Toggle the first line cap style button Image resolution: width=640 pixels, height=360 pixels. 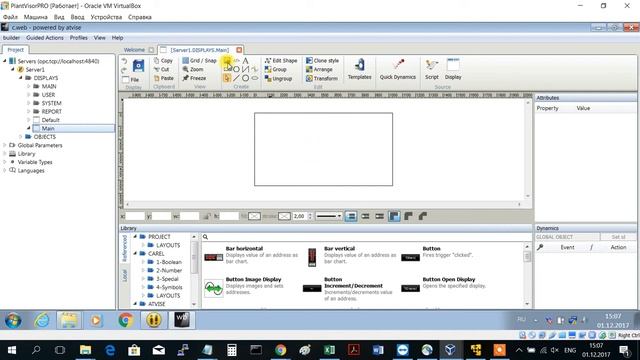click(x=351, y=216)
